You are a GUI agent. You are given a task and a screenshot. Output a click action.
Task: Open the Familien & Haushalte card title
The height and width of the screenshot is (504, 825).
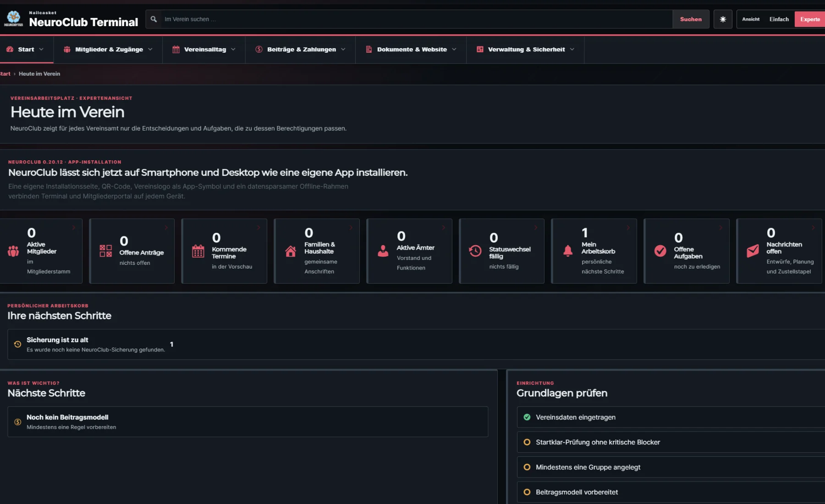pos(319,248)
